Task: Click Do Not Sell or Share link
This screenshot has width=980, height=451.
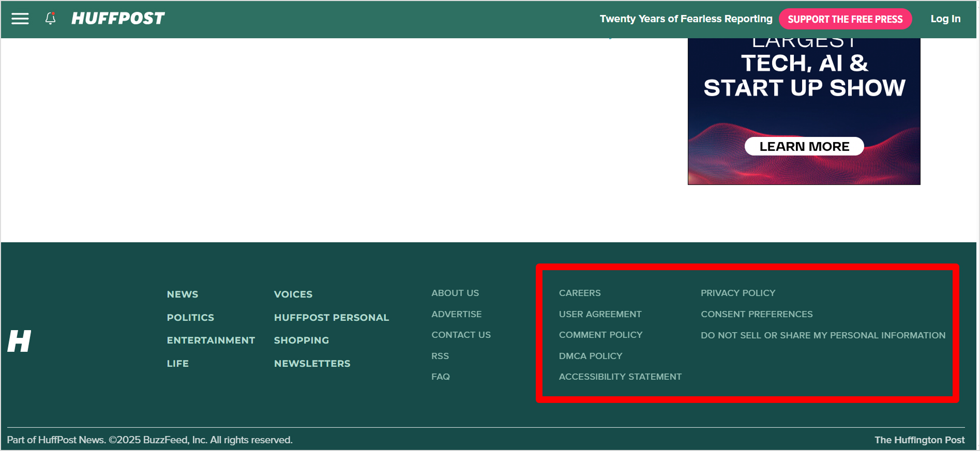Action: [823, 335]
